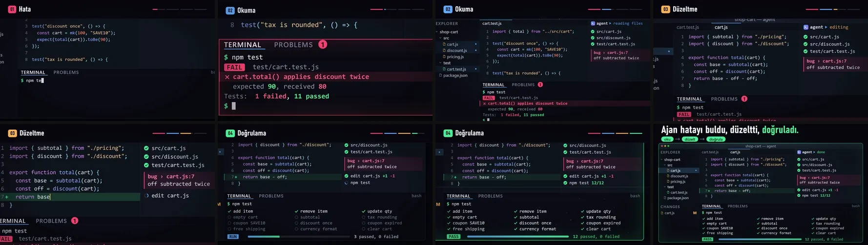
Task: Click package.json file icon in Okuma Explorer frame
Action: (x=441, y=76)
